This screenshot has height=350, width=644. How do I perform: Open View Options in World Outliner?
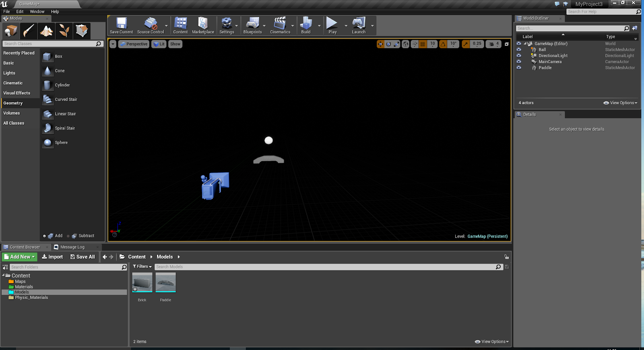click(620, 103)
